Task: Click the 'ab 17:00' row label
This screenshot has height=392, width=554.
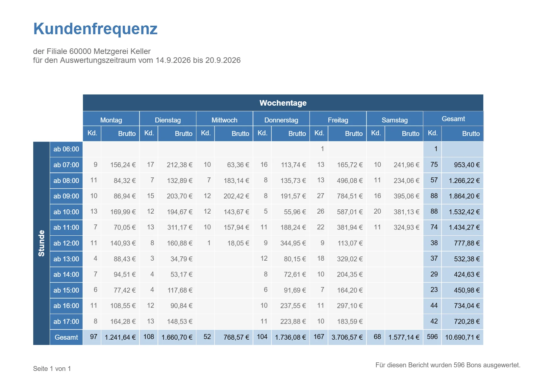Action: (x=66, y=322)
